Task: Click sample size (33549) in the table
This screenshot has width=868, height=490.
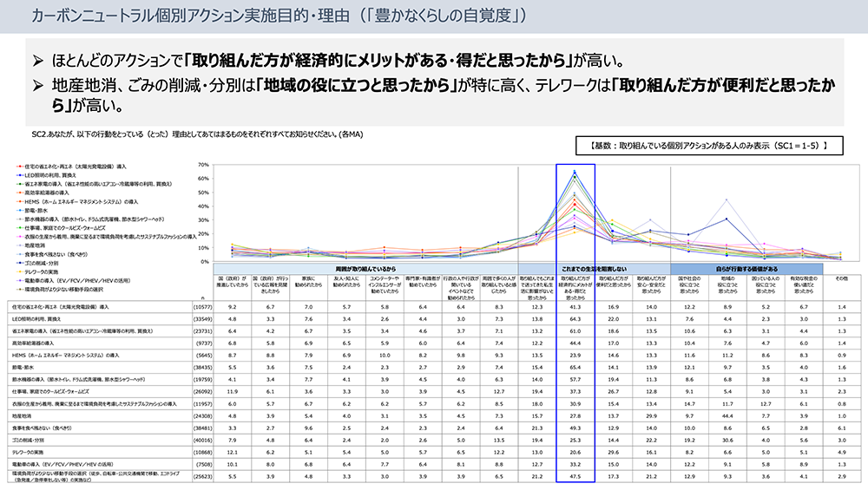Action: (202, 319)
